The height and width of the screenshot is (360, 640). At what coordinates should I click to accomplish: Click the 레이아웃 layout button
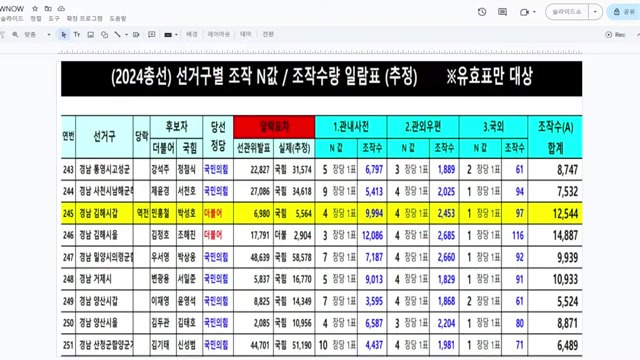[x=218, y=34]
